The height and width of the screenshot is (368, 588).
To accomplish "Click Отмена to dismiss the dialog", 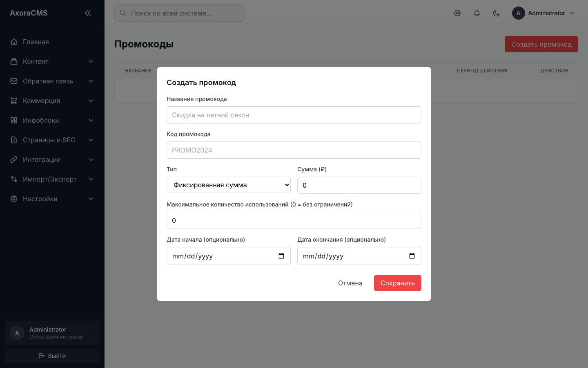I will pos(350,283).
